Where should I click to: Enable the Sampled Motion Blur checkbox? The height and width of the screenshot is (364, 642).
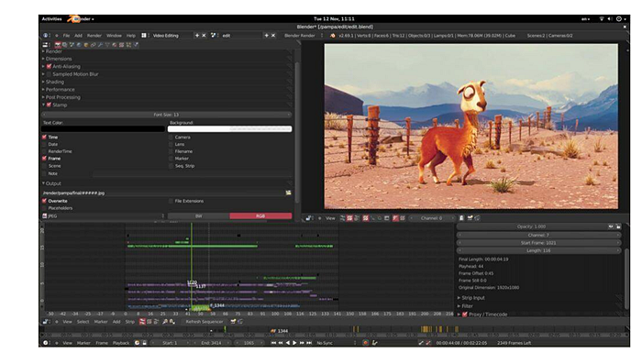50,74
